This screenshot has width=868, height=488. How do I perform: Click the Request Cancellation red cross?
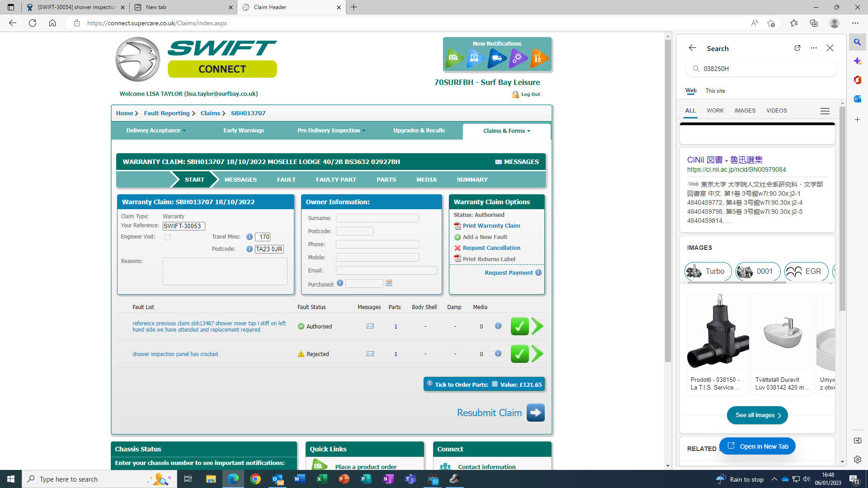point(458,248)
